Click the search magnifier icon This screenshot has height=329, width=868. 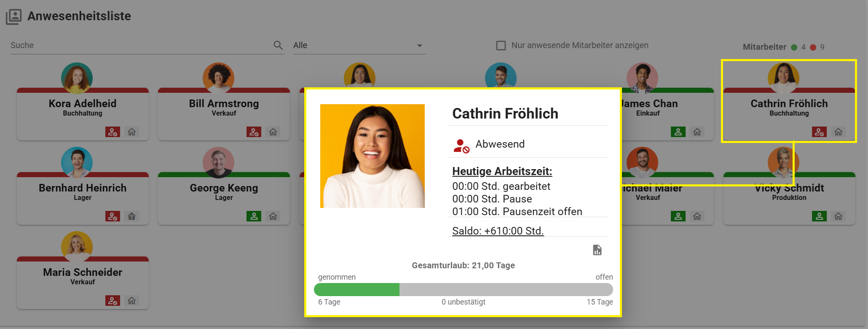278,45
